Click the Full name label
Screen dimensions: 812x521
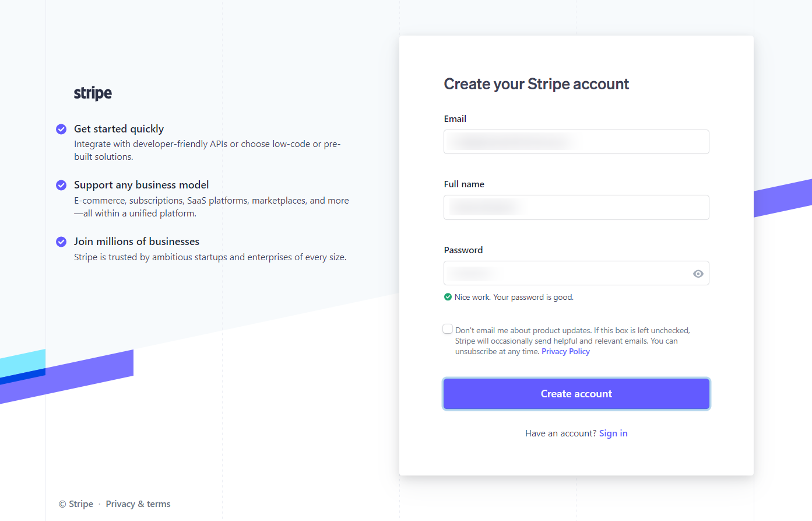[464, 184]
